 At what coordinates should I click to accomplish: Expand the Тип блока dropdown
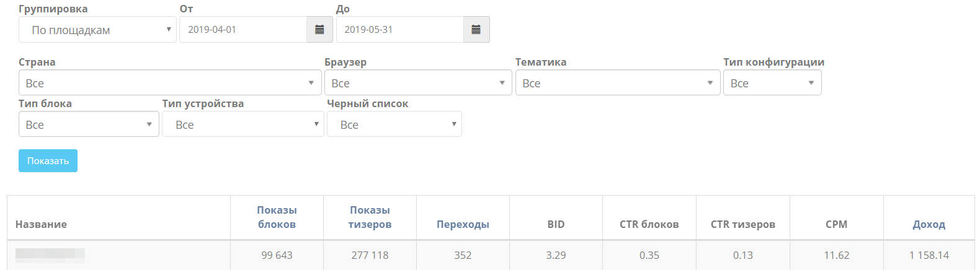(x=89, y=124)
